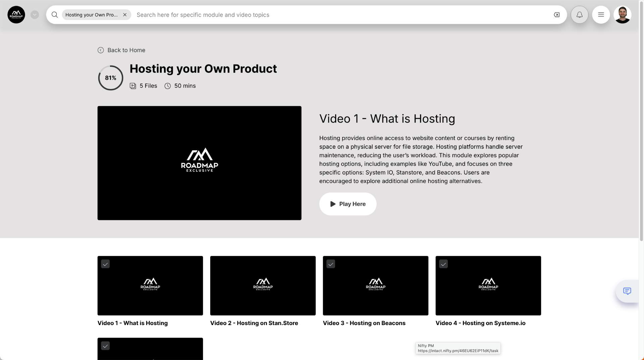Expand the dropdown arrow beside the logo
This screenshot has width=644, height=360.
(x=35, y=15)
